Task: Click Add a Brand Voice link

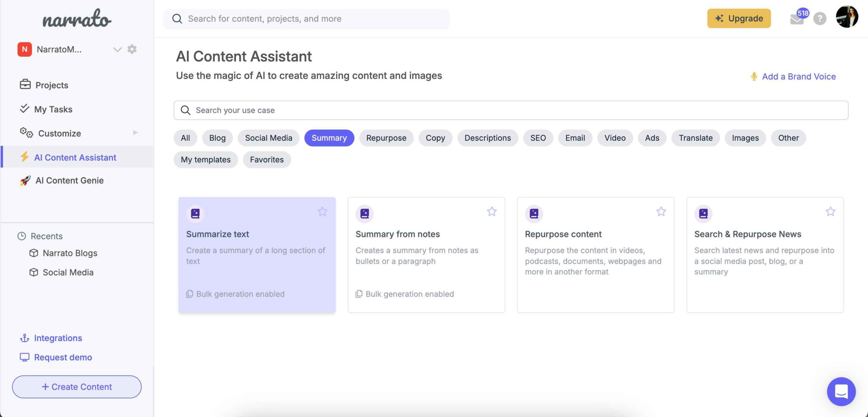Action: (799, 76)
